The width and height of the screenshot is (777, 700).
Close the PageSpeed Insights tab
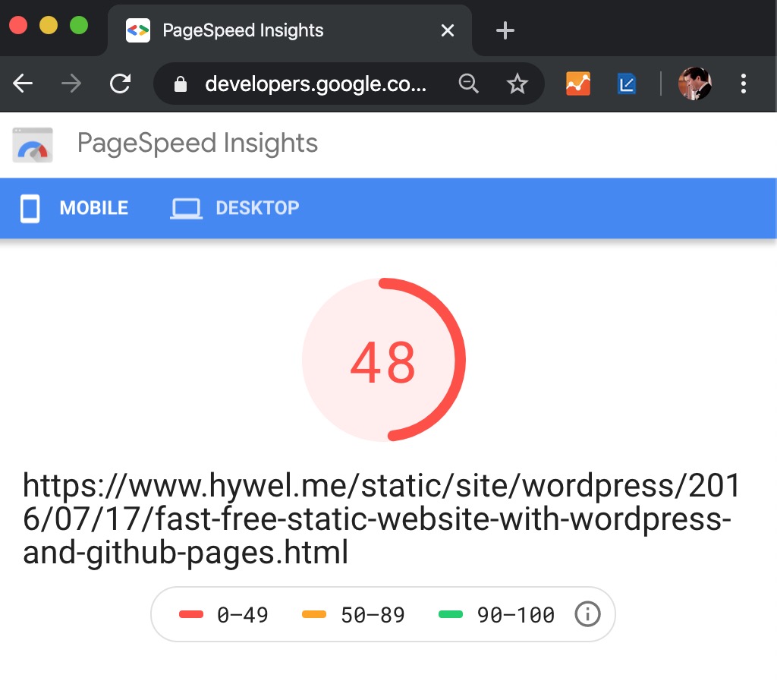pyautogui.click(x=448, y=30)
